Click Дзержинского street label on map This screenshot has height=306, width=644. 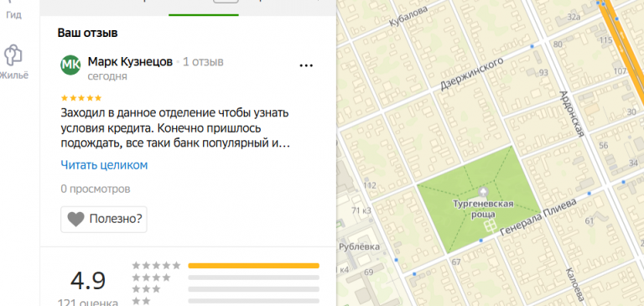click(x=472, y=74)
